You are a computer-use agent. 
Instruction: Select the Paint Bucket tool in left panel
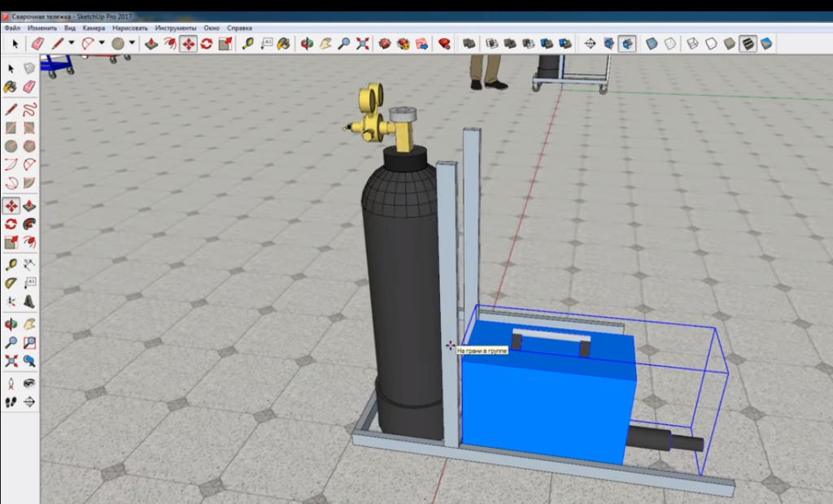coord(11,87)
